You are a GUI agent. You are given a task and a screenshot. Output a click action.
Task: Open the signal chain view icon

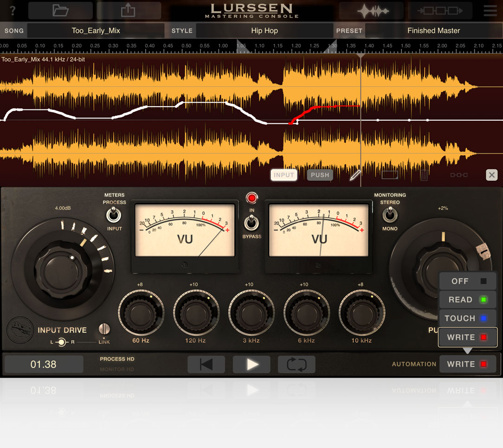440,10
